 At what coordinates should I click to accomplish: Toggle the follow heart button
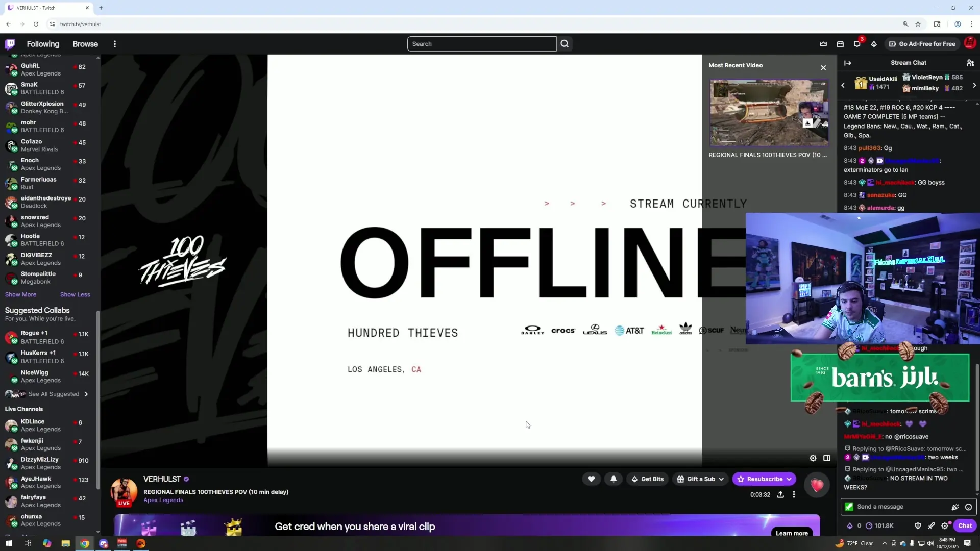tap(591, 479)
